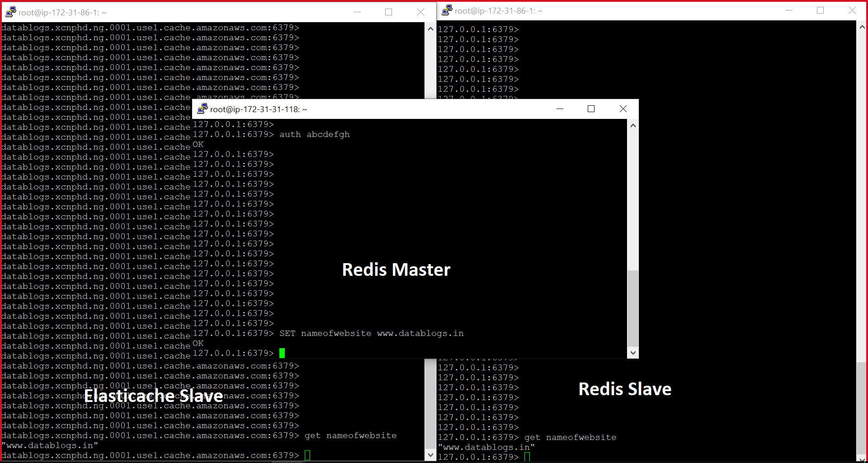Click 'get nameofwebsite' in the right-hand 127.0.0.1 terminal

click(x=571, y=437)
